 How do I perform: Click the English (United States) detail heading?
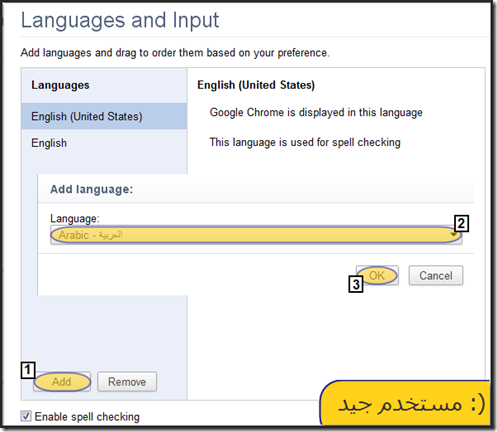pyautogui.click(x=256, y=85)
